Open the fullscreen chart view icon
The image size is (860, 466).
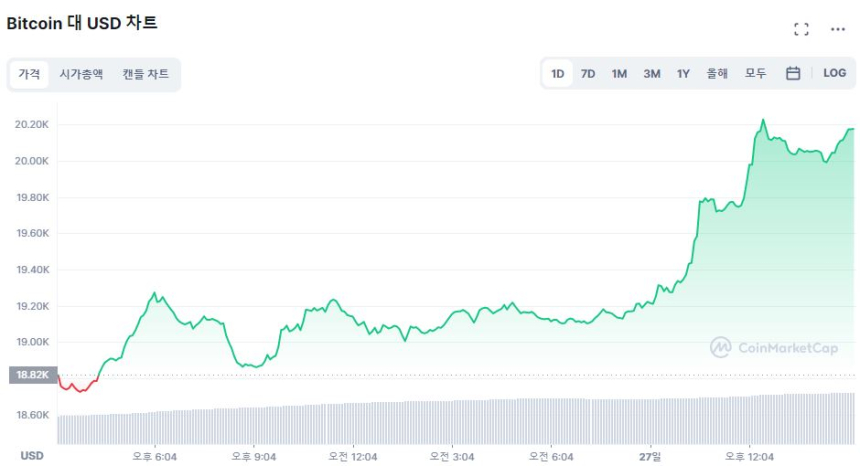click(800, 29)
